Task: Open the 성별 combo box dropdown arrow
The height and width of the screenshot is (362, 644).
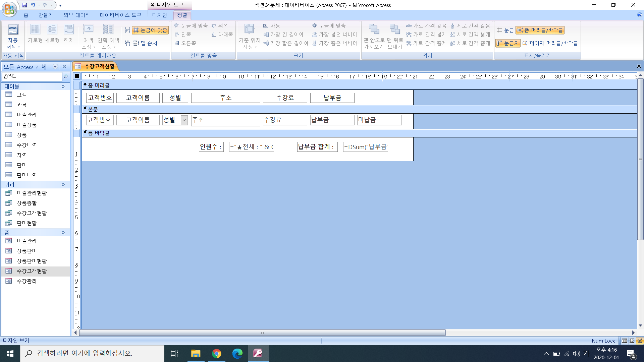Action: coord(184,120)
